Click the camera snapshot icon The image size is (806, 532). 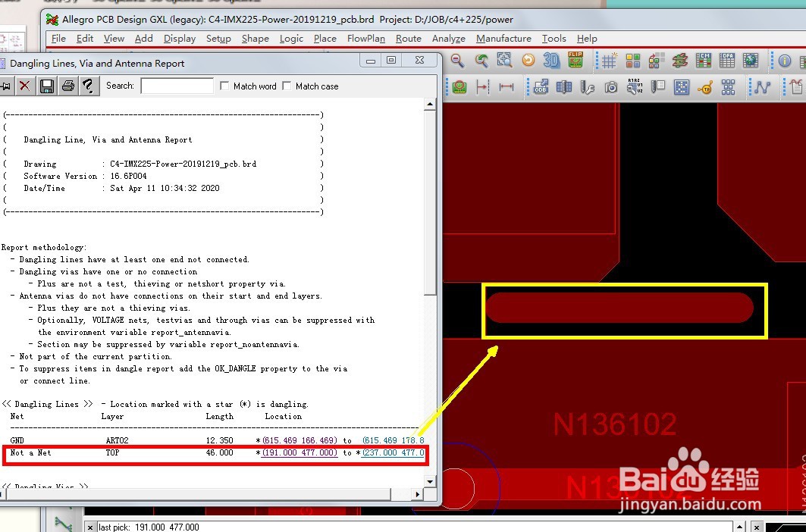coord(610,87)
